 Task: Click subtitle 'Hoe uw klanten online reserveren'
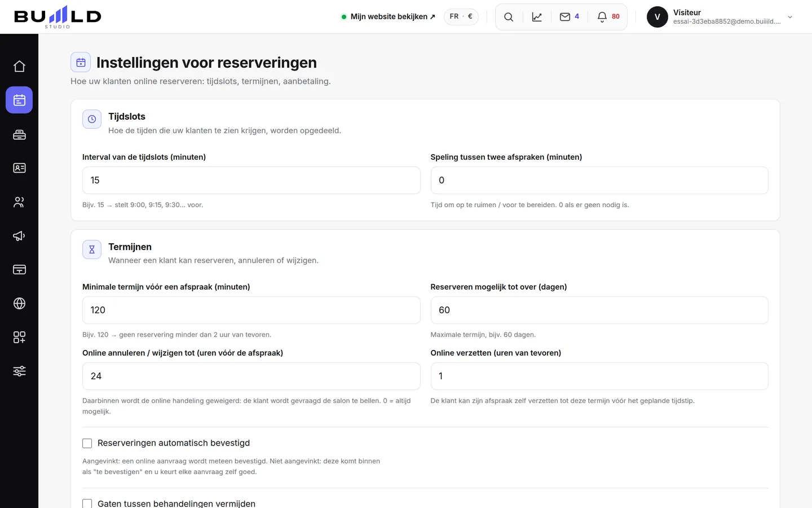click(200, 81)
